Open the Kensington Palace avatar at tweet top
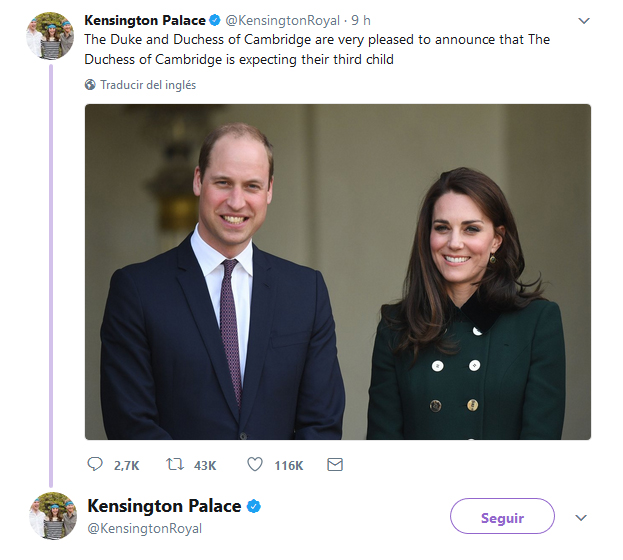This screenshot has height=560, width=623. coord(50,36)
